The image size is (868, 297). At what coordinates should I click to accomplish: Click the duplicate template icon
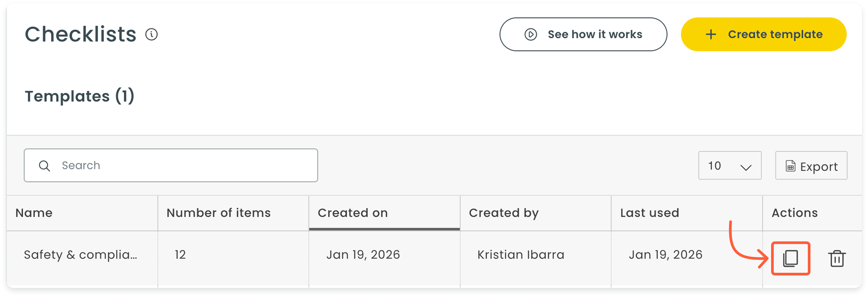(x=790, y=258)
